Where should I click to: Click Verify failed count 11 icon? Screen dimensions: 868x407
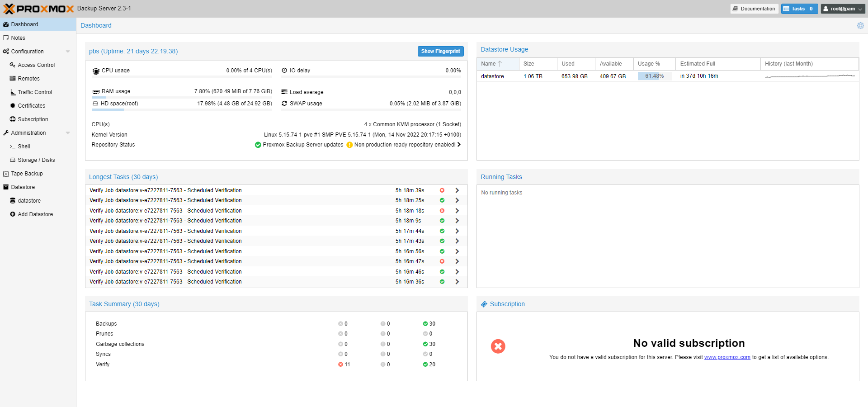point(340,364)
